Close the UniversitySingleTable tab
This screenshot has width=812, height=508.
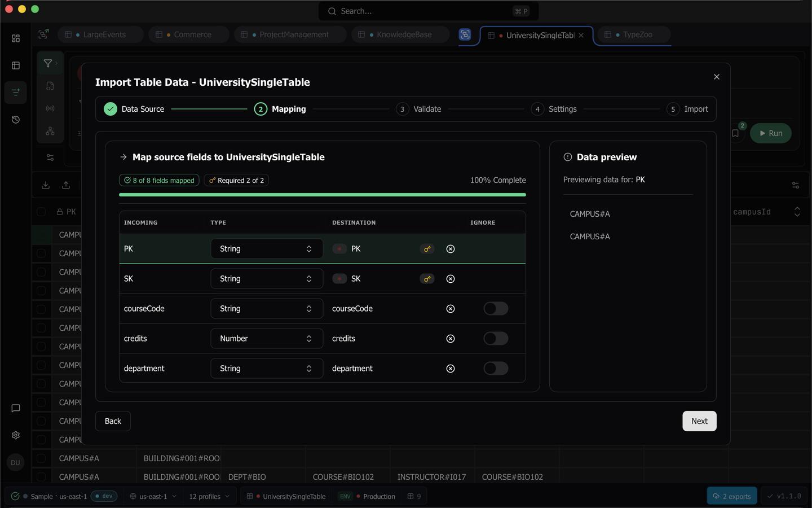click(x=581, y=35)
